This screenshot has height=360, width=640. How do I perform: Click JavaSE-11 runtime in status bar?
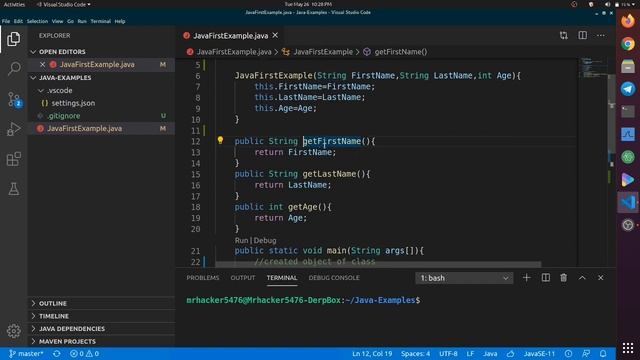(539, 353)
